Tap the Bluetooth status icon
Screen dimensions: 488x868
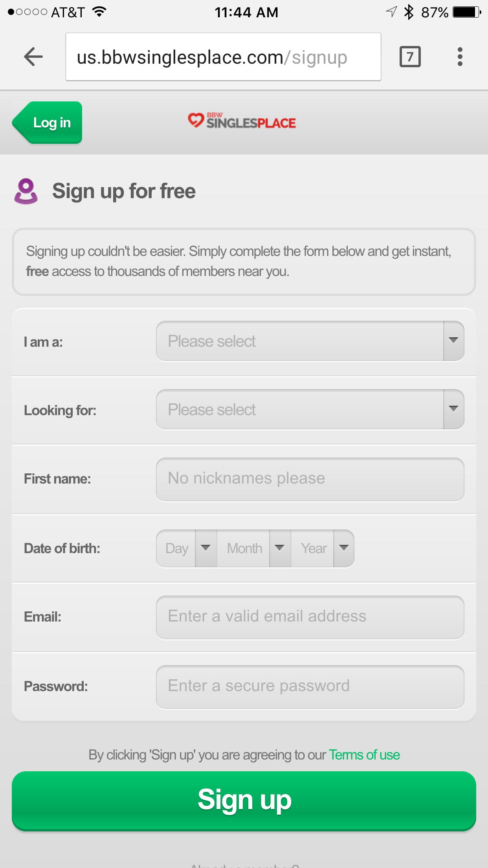[x=409, y=13]
